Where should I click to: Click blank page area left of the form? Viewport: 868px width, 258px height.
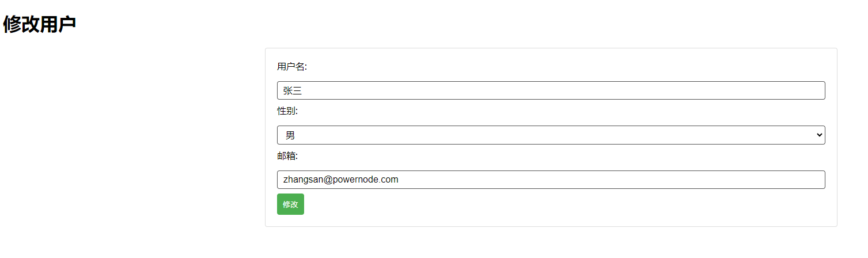[x=132, y=138]
